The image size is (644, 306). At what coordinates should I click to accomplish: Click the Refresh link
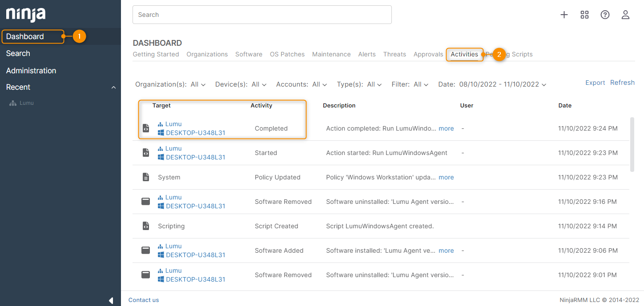(622, 83)
